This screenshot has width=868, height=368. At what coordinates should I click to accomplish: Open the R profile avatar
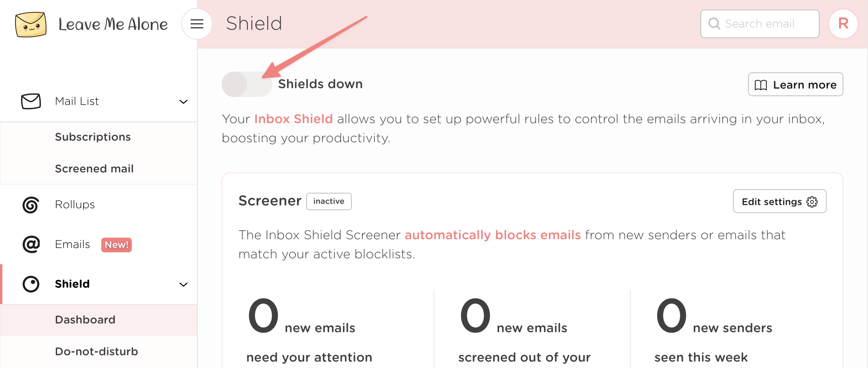coord(843,24)
